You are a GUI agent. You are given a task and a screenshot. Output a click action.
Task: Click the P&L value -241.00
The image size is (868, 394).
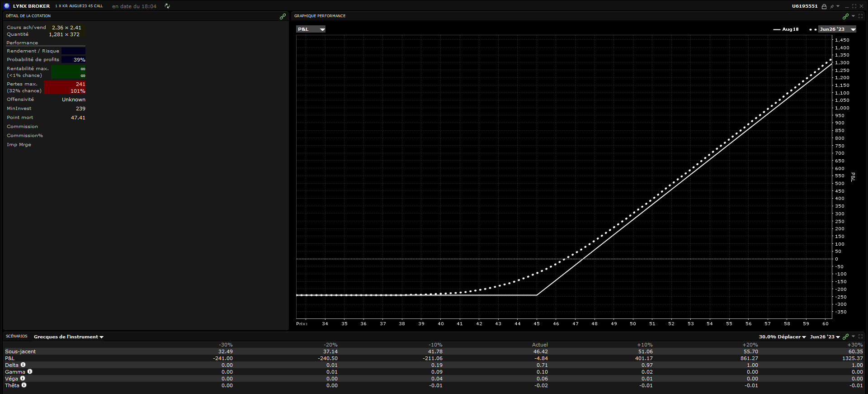pos(223,358)
